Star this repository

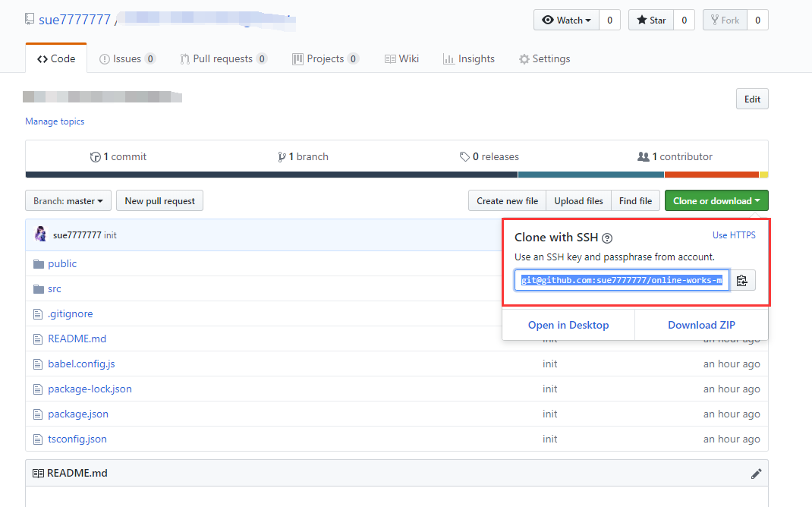tap(651, 20)
